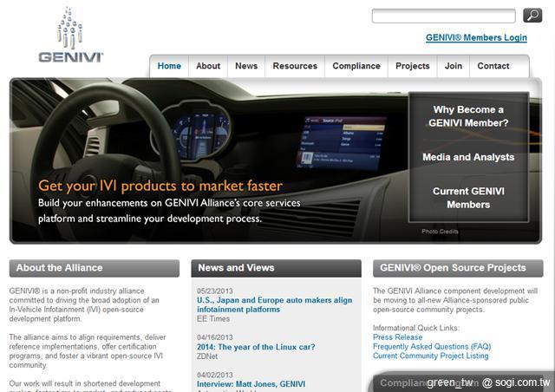Click Why Become a GENIVI Member?

pyautogui.click(x=468, y=116)
